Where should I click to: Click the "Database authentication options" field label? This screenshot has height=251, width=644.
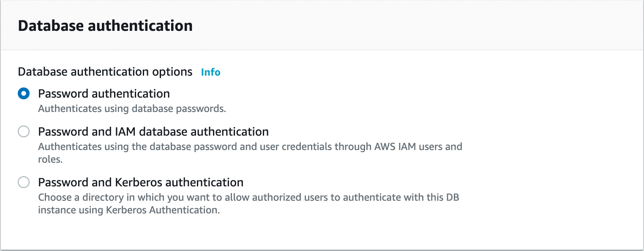tap(105, 72)
